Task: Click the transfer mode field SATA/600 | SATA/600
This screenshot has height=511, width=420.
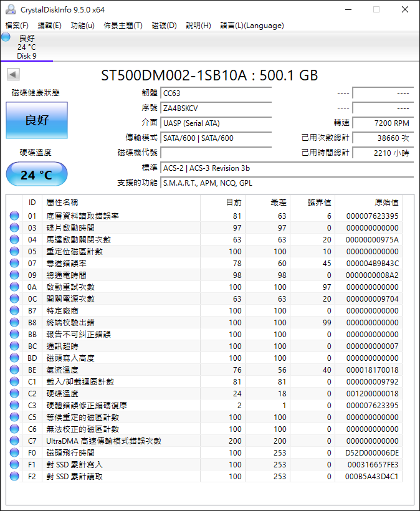Action: 216,138
